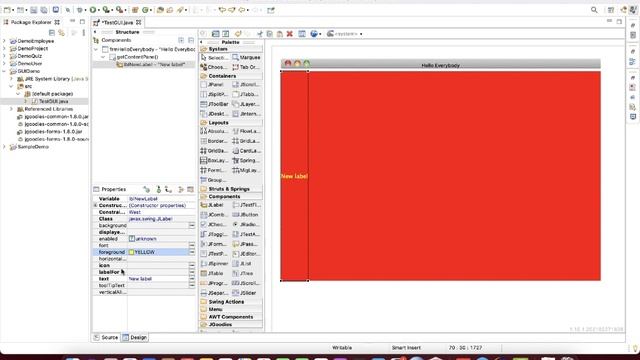
Task: Select the Marquee tool in palette
Action: (246, 58)
